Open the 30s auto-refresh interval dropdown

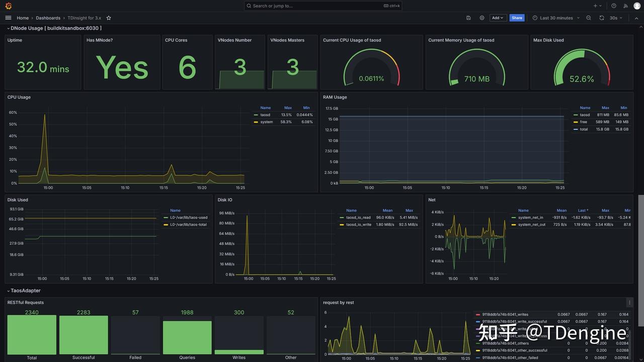click(x=614, y=18)
